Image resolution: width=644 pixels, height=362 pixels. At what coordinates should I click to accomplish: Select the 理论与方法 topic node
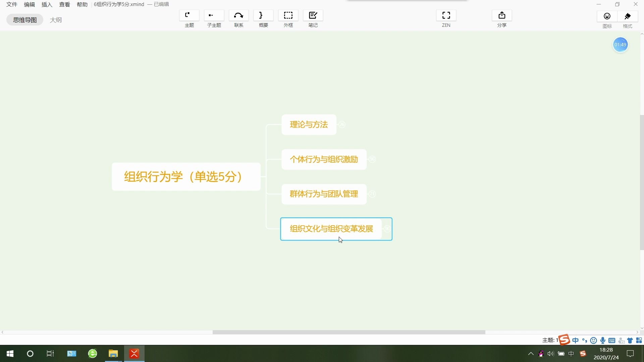309,125
